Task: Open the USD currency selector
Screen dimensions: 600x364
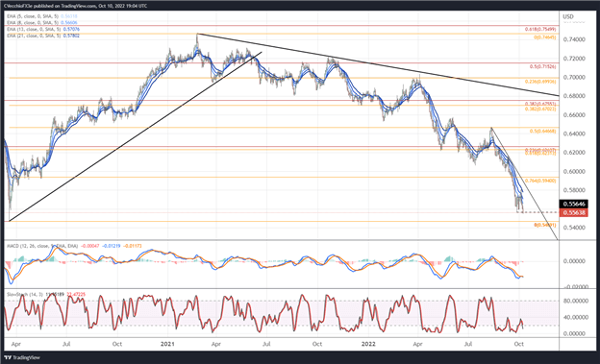Action: click(x=568, y=16)
